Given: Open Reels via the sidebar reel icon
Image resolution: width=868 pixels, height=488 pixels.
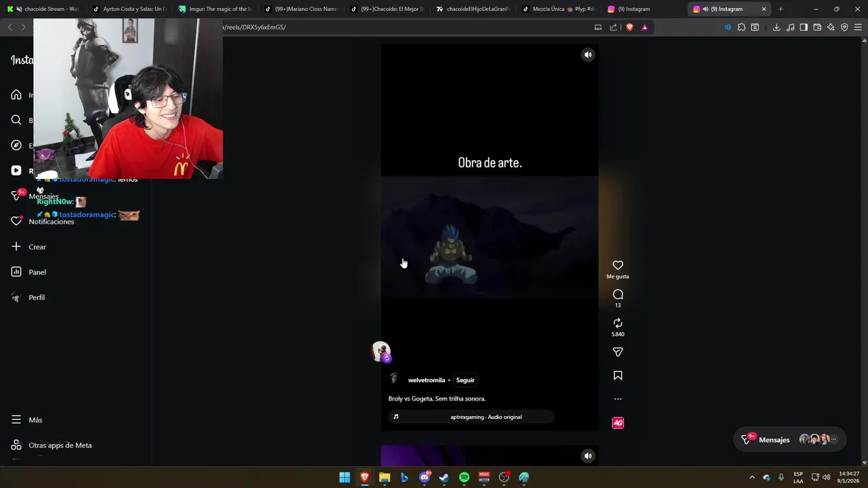Looking at the screenshot, I should point(16,171).
